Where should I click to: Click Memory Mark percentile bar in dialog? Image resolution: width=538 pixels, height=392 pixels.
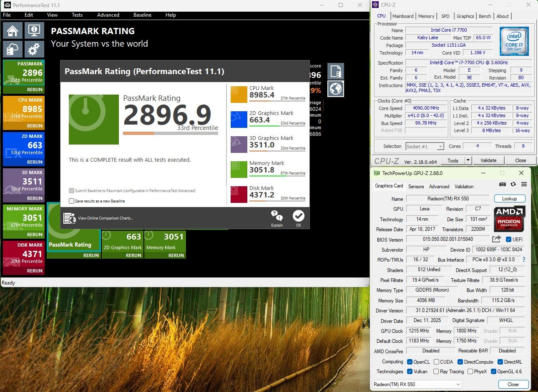click(277, 176)
